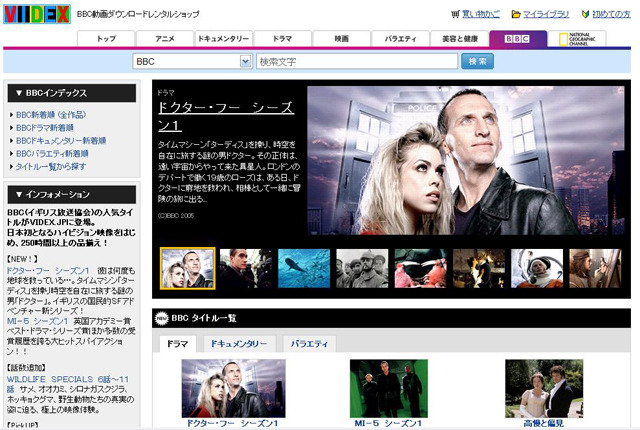This screenshot has height=430, width=640.
Task: Collapse the BBCインデックス panel header
Action: point(72,93)
